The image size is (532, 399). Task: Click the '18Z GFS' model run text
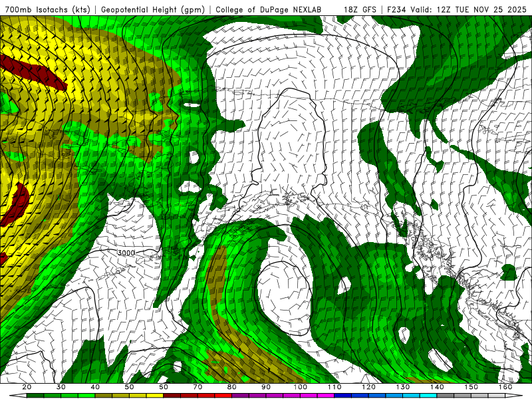(360, 9)
